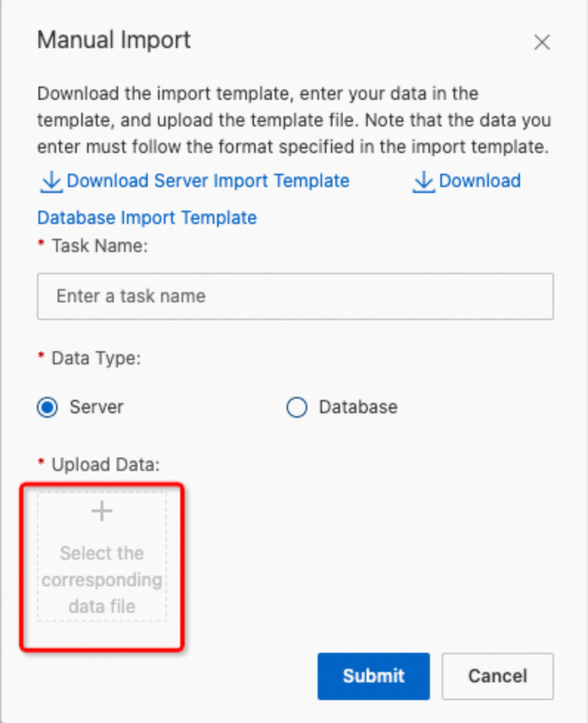Click the second 'Download' link text
Screen dimensions: 588x723
coord(479,181)
